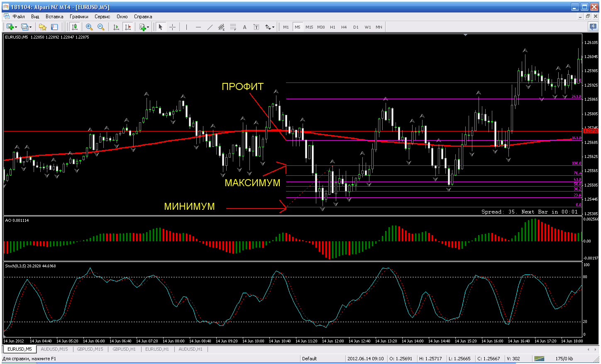601x364 pixels.
Task: Click the Default profile in status bar
Action: [x=309, y=359]
